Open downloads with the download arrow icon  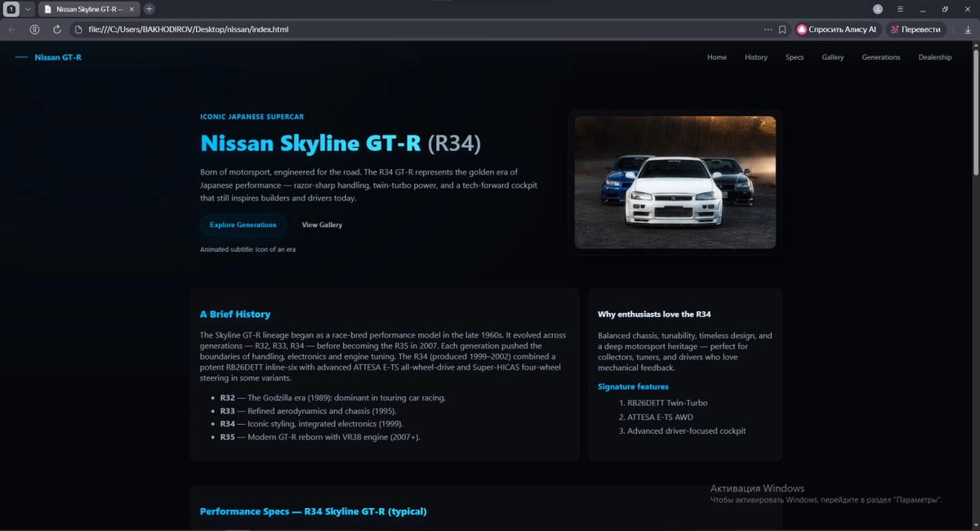(x=967, y=29)
